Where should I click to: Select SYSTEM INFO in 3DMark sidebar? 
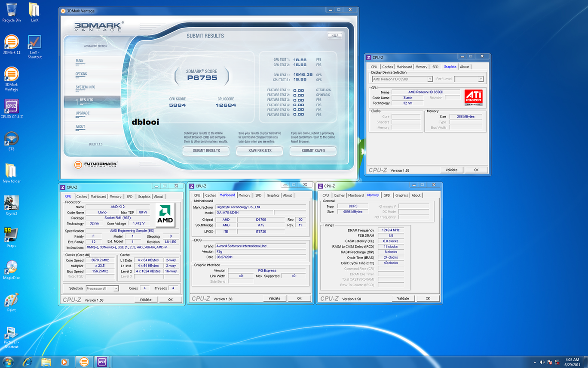(x=85, y=87)
